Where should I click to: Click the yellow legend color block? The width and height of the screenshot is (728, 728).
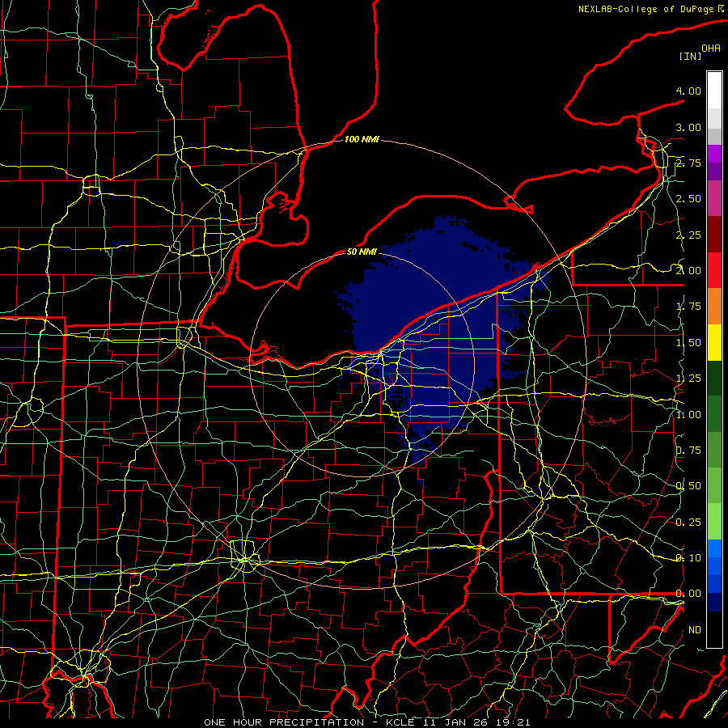[714, 343]
